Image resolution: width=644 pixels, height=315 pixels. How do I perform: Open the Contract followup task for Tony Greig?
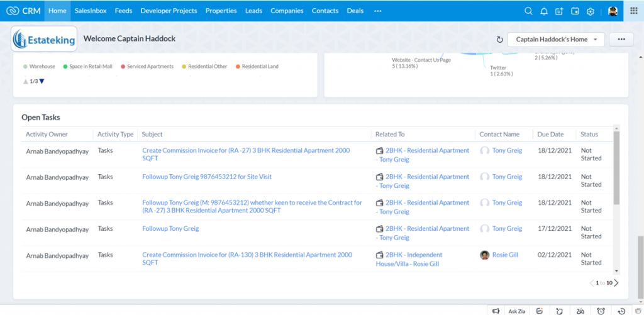tap(252, 207)
